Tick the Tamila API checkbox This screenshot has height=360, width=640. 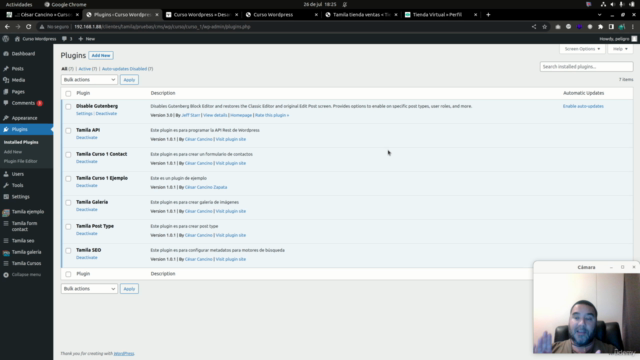(x=68, y=131)
